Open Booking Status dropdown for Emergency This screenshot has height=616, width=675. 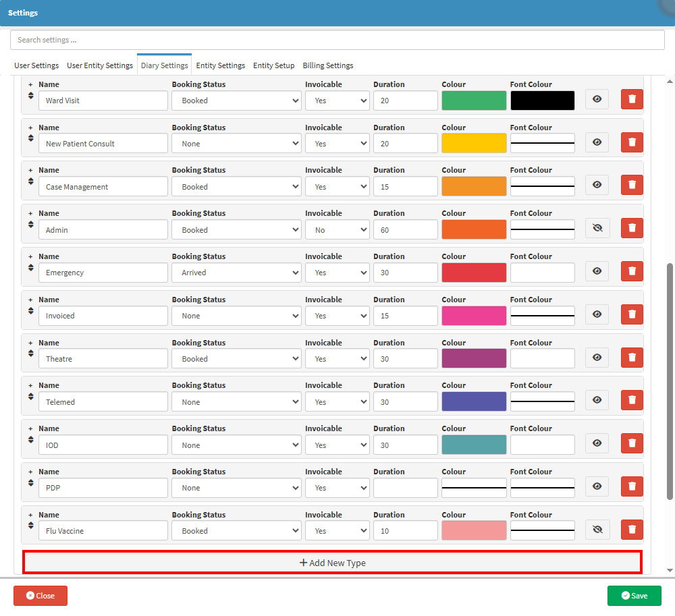coord(236,273)
